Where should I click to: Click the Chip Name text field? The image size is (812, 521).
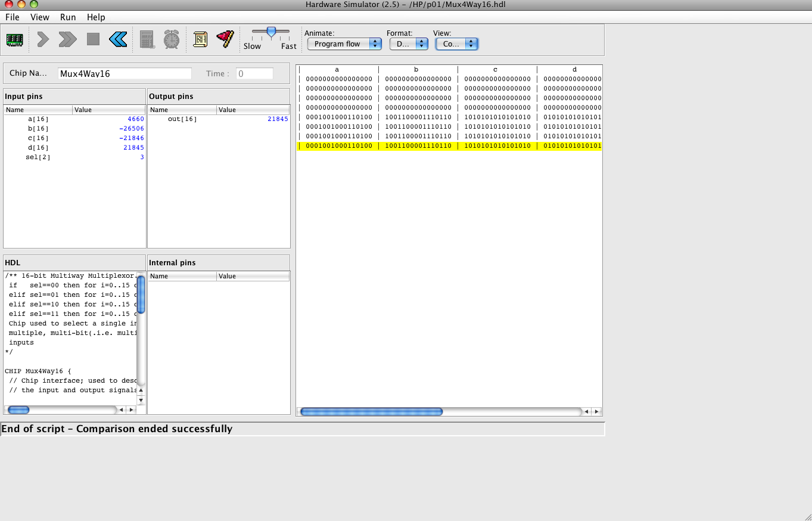125,74
